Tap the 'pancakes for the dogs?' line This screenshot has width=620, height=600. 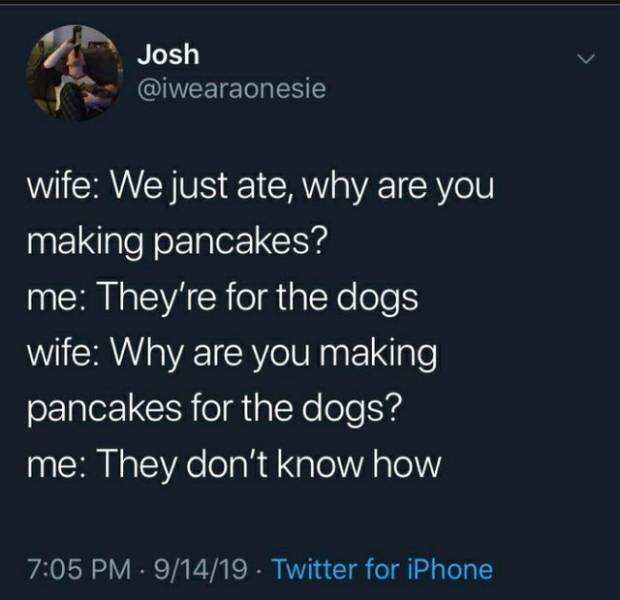tap(215, 409)
